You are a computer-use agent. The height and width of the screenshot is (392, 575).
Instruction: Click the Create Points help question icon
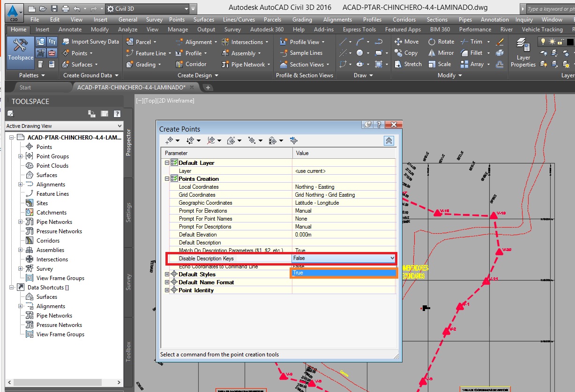click(379, 125)
